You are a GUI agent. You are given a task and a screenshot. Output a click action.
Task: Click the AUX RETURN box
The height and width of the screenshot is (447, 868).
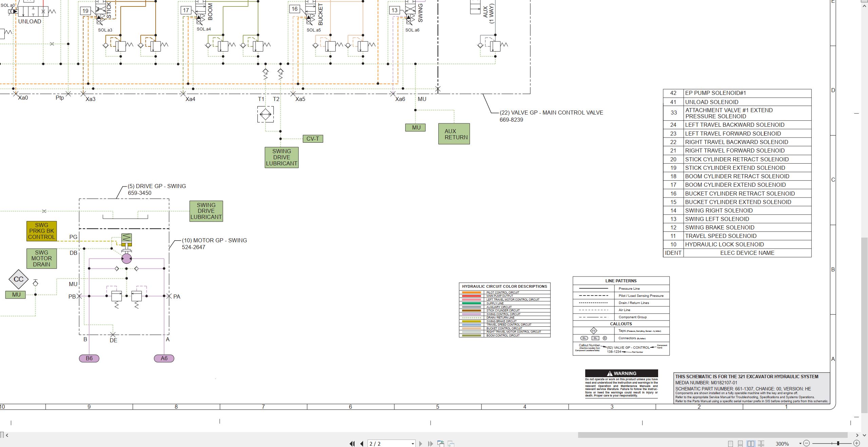point(454,134)
